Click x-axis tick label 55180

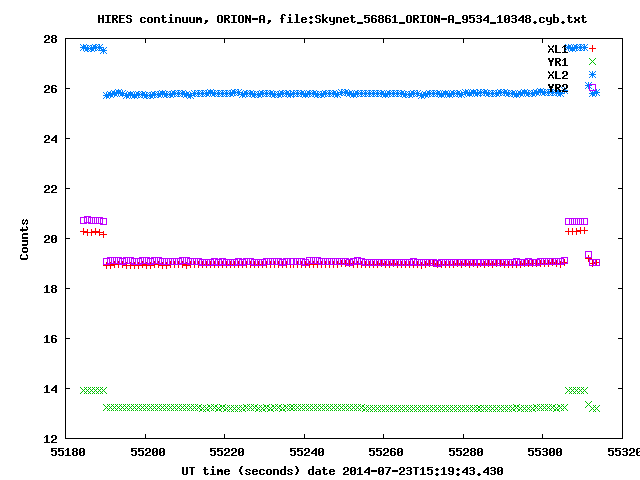[68, 452]
